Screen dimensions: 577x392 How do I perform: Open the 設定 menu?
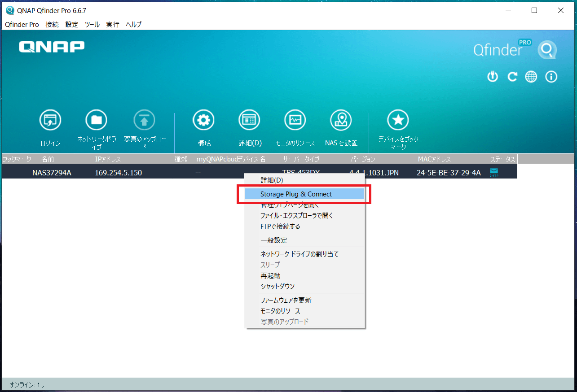click(72, 25)
